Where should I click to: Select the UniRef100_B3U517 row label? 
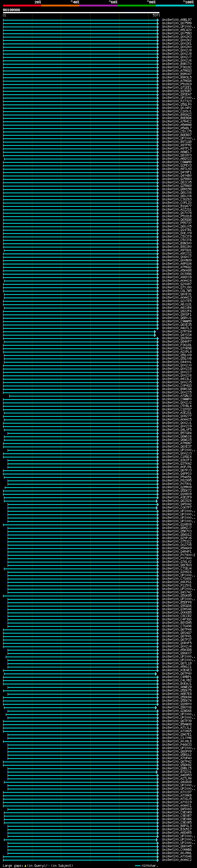[176, 830]
